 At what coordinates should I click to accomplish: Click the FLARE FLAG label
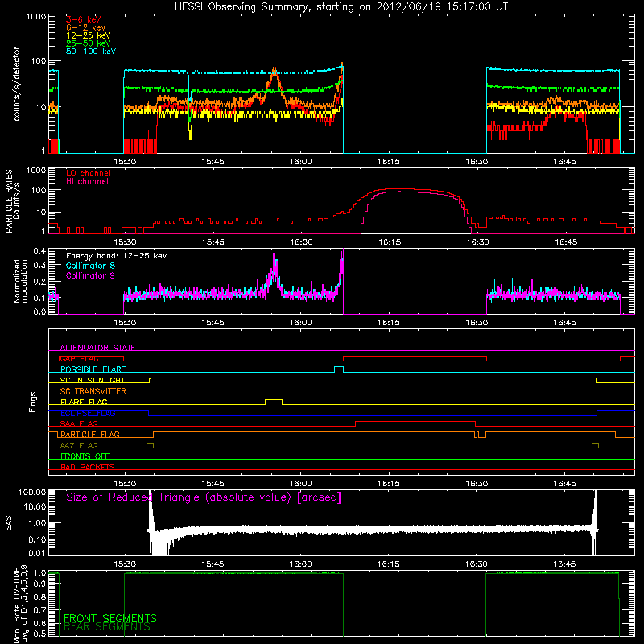(x=84, y=402)
